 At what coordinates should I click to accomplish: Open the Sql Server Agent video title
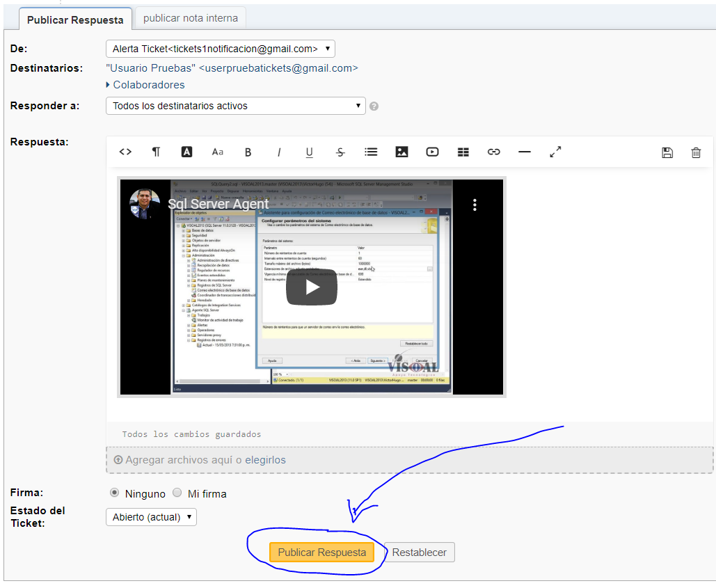coord(218,204)
